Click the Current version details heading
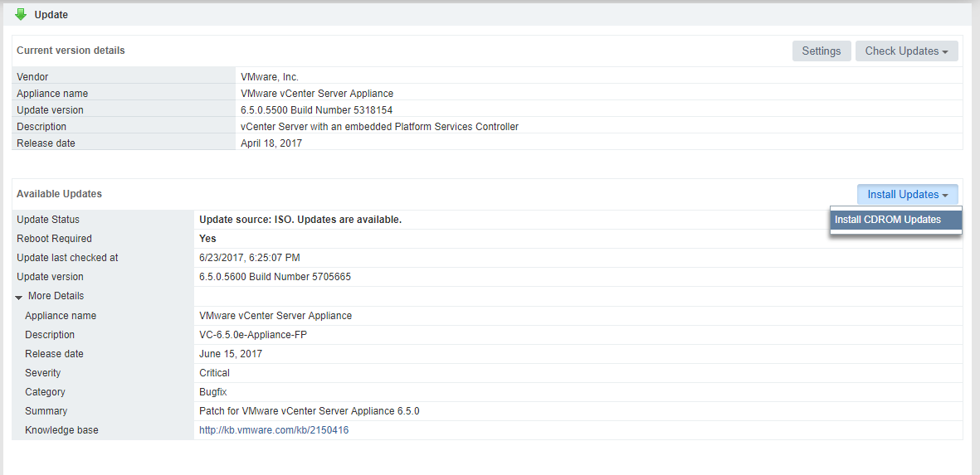 pyautogui.click(x=71, y=51)
